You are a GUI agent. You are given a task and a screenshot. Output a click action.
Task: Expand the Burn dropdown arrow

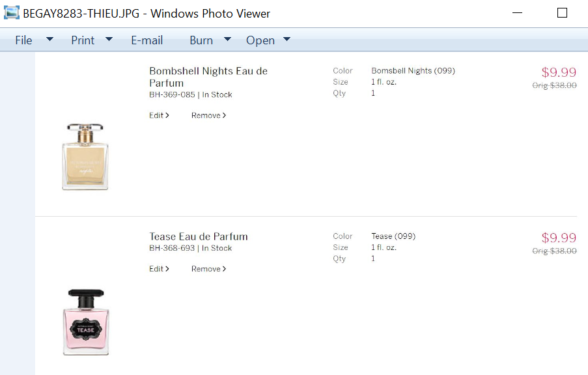click(227, 39)
